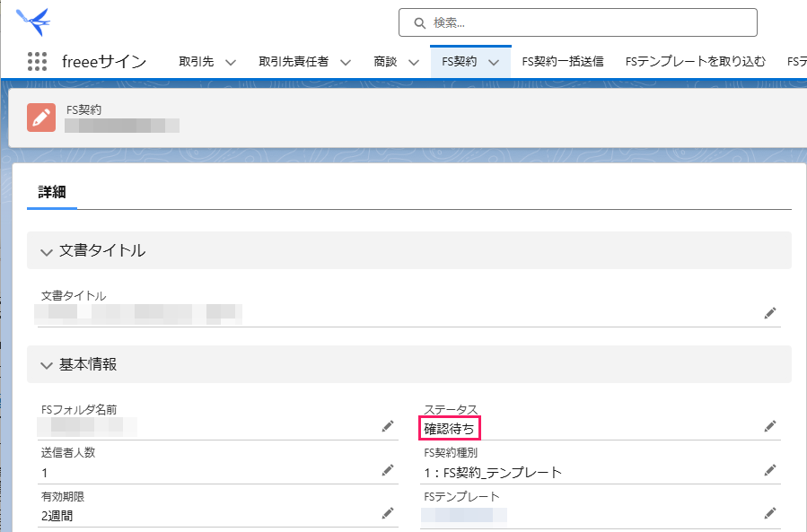Click the 送信者人数 field label
The height and width of the screenshot is (532, 807).
coord(68,453)
